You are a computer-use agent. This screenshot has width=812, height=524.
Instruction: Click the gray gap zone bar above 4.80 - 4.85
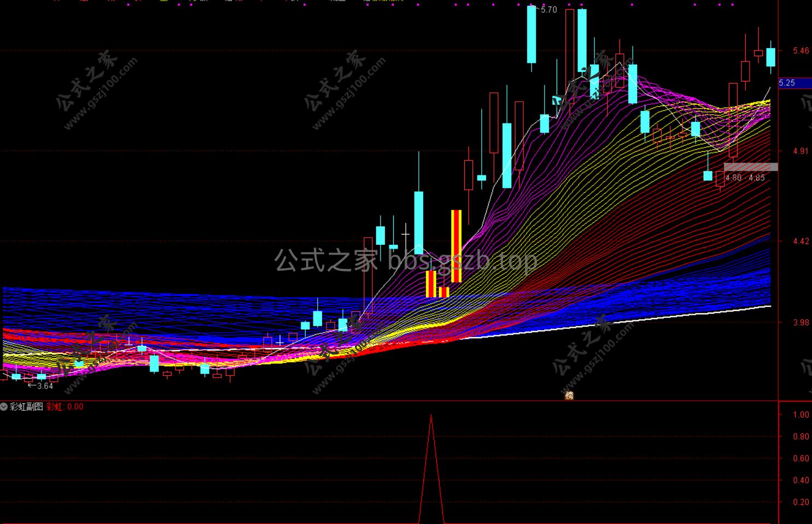tap(751, 167)
